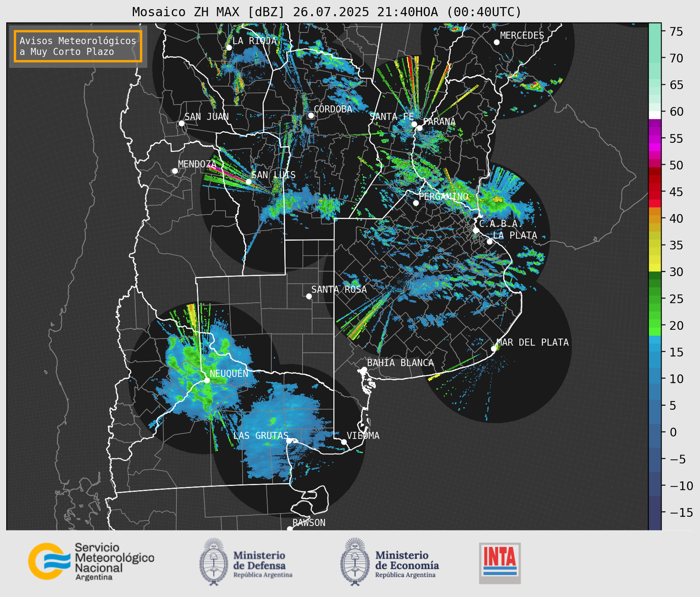Click the Ministerio de Economía emblem
Screen dimensions: 700x597
355,562
